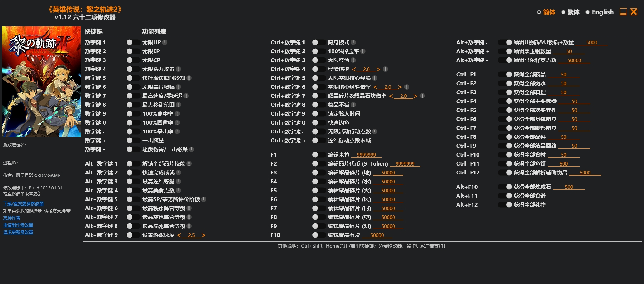Click the 编辑晶片代币 (S-Token) value field
Viewport: 644px width, 284px height.
[405, 164]
